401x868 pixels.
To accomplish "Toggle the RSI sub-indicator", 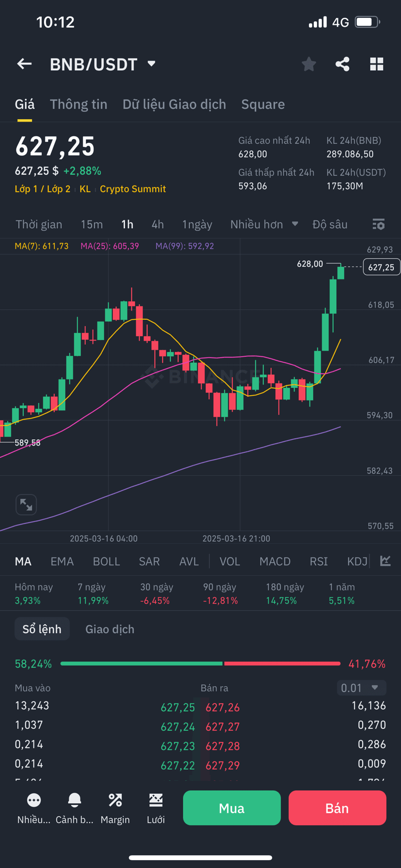I will coord(319,561).
